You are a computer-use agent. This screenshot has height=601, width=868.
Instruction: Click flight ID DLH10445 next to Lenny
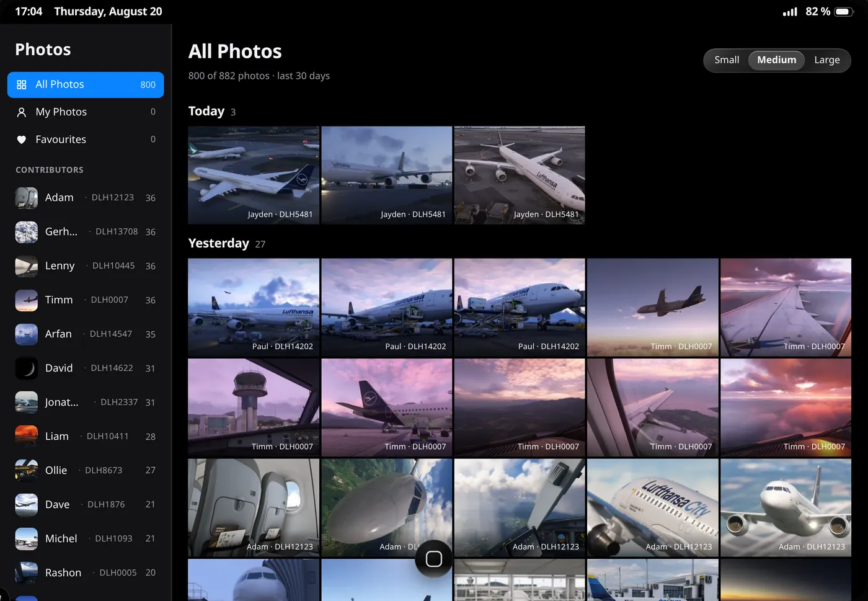pyautogui.click(x=113, y=266)
